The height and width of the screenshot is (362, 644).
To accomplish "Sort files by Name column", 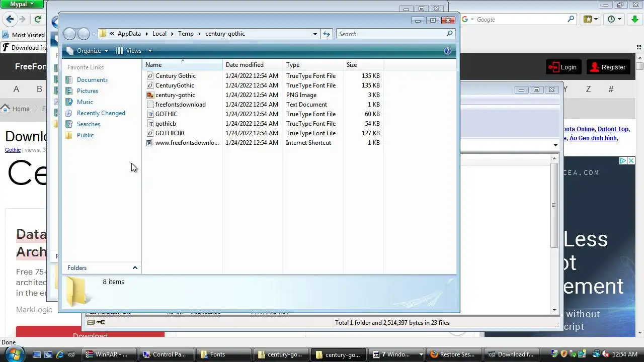I will 182,65.
